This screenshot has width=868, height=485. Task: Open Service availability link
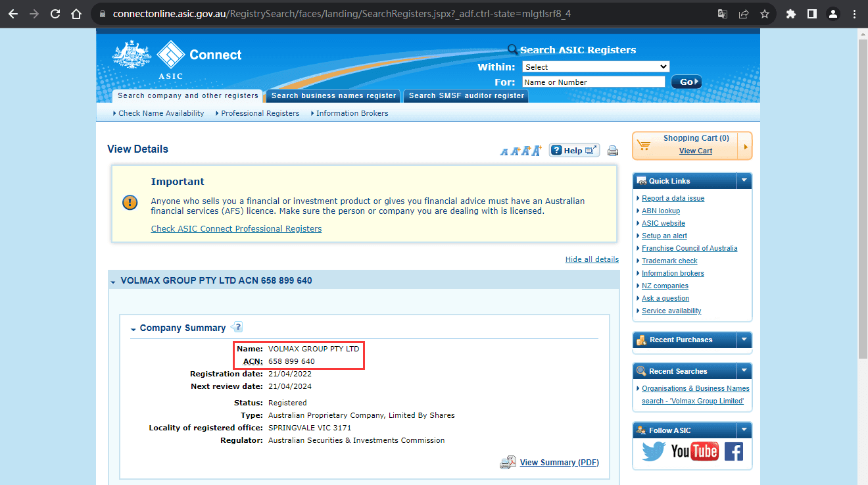click(671, 311)
